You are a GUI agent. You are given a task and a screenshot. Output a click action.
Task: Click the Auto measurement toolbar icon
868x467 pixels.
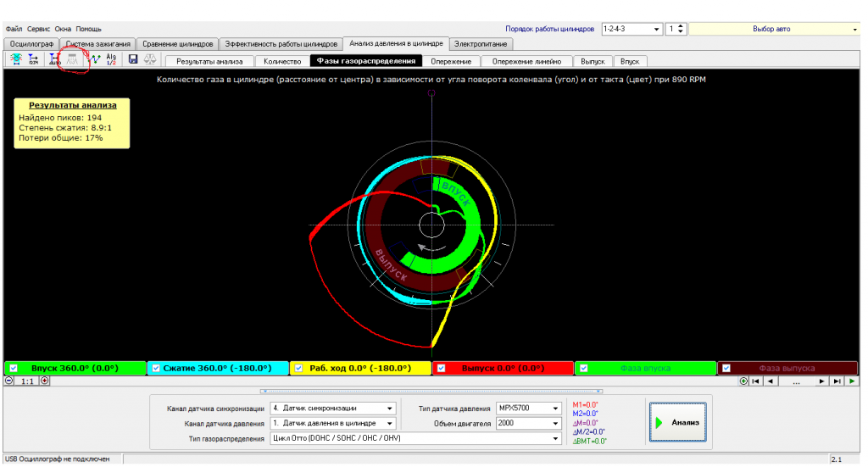point(54,59)
